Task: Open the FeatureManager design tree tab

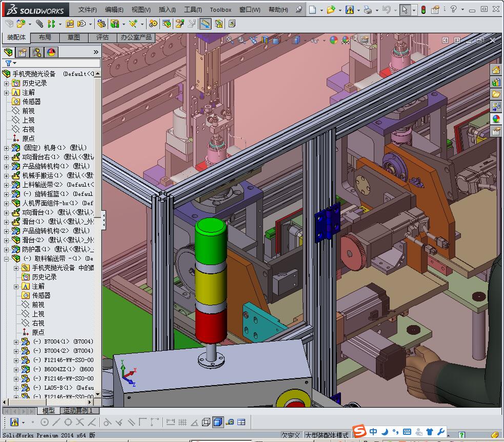Action: [8, 52]
